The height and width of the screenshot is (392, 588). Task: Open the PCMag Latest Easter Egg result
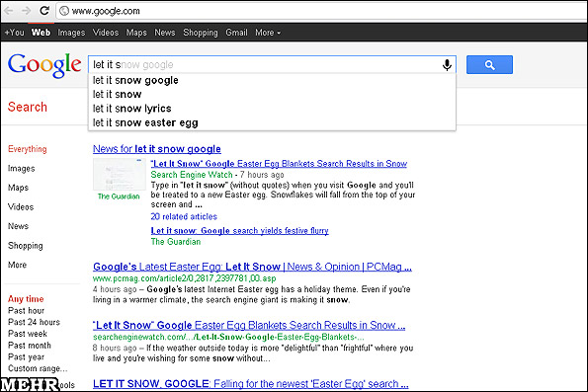(252, 267)
